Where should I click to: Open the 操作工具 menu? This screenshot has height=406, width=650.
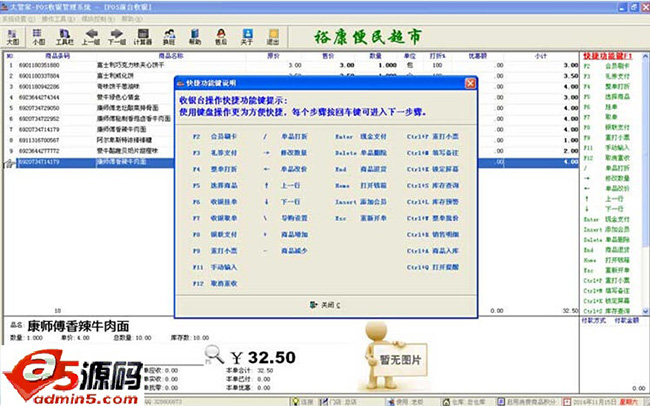(58, 19)
